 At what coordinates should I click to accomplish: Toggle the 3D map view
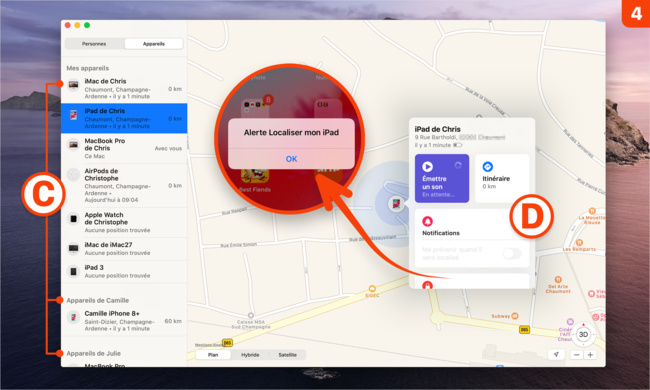coord(583,334)
